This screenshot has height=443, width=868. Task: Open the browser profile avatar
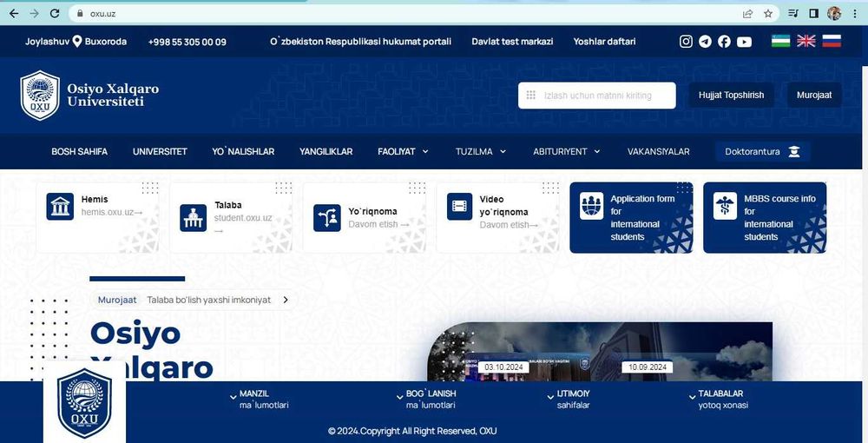pyautogui.click(x=834, y=14)
